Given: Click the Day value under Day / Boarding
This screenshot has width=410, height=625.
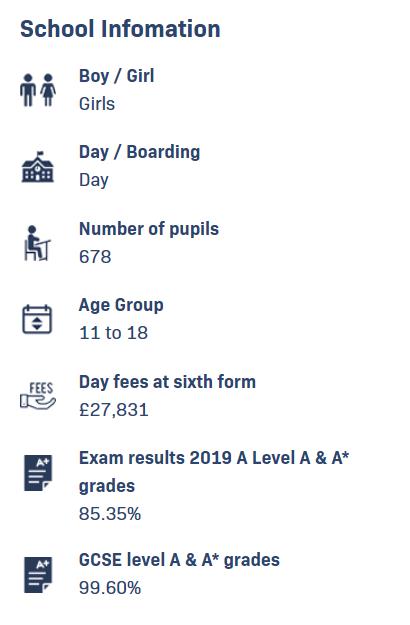Looking at the screenshot, I should pos(94,181).
